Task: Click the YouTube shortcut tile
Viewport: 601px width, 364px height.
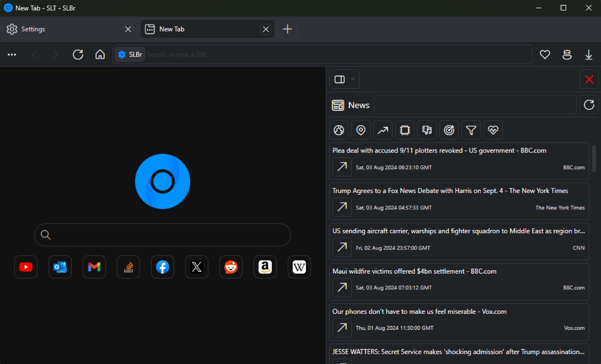Action: pyautogui.click(x=26, y=267)
